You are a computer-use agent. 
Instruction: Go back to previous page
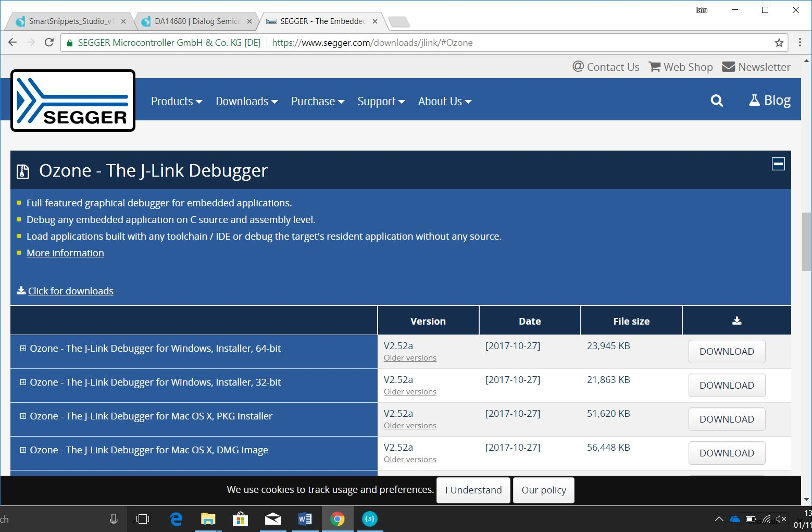pyautogui.click(x=13, y=43)
